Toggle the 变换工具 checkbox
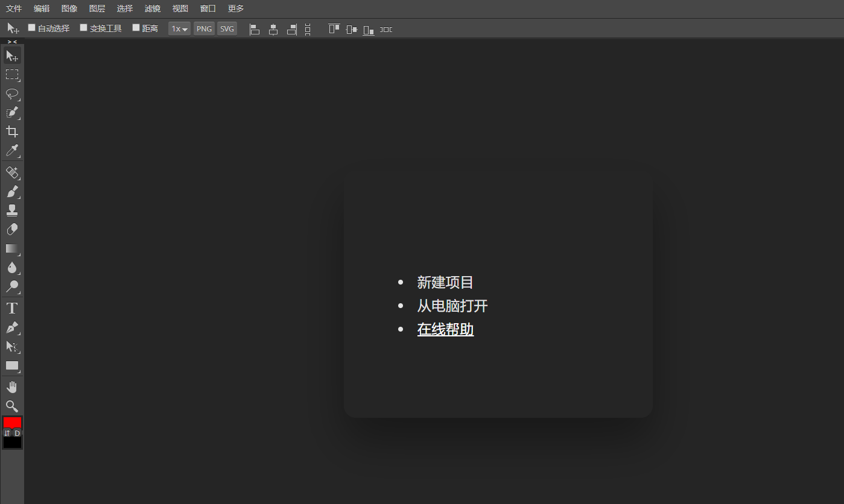The height and width of the screenshot is (504, 844). click(83, 27)
